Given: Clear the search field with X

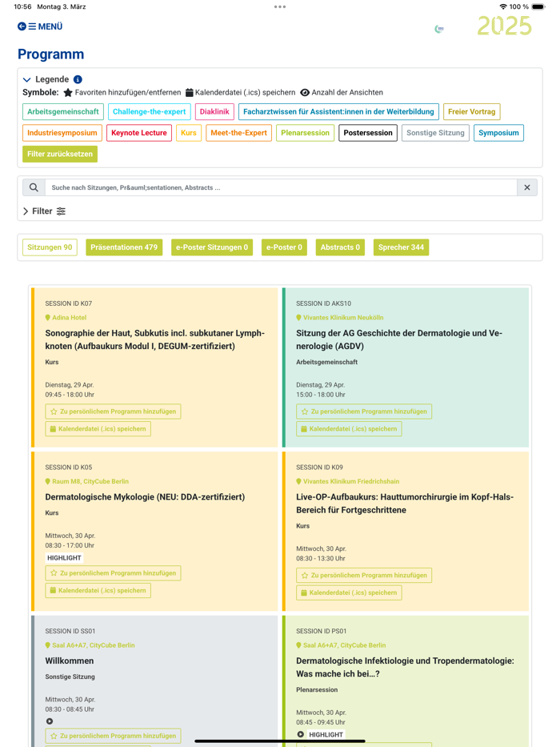Looking at the screenshot, I should click(x=527, y=187).
